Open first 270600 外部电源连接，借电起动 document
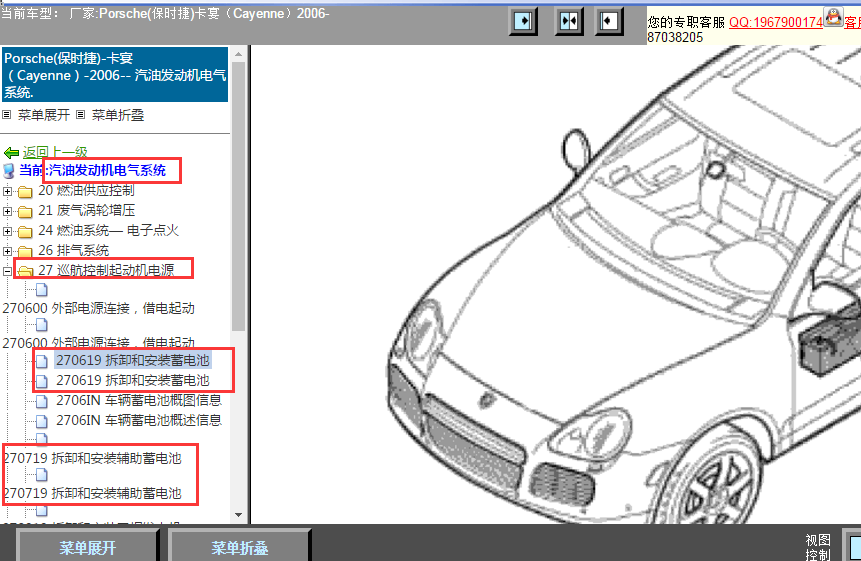 [x=98, y=308]
